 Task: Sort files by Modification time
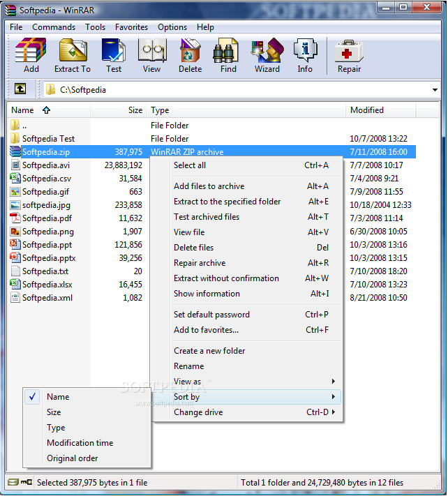[87, 442]
